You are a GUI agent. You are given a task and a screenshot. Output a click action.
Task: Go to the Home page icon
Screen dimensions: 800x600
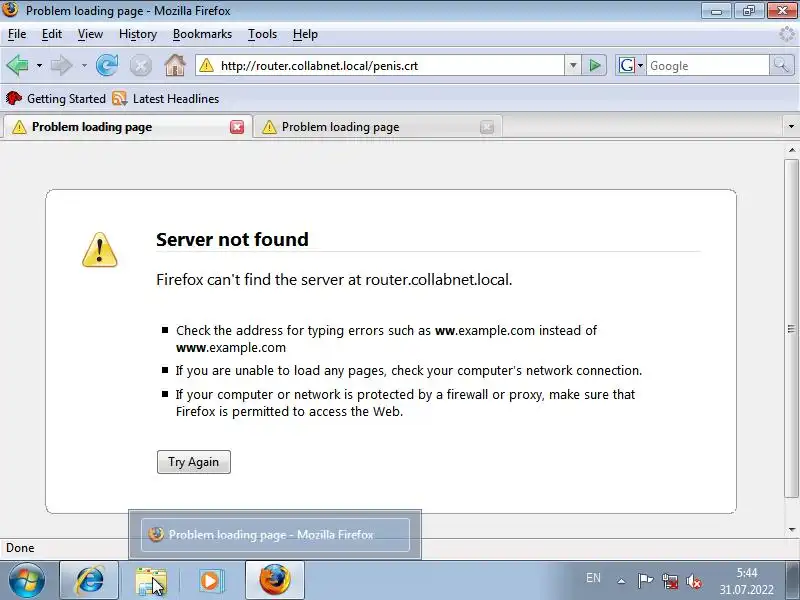coord(175,65)
